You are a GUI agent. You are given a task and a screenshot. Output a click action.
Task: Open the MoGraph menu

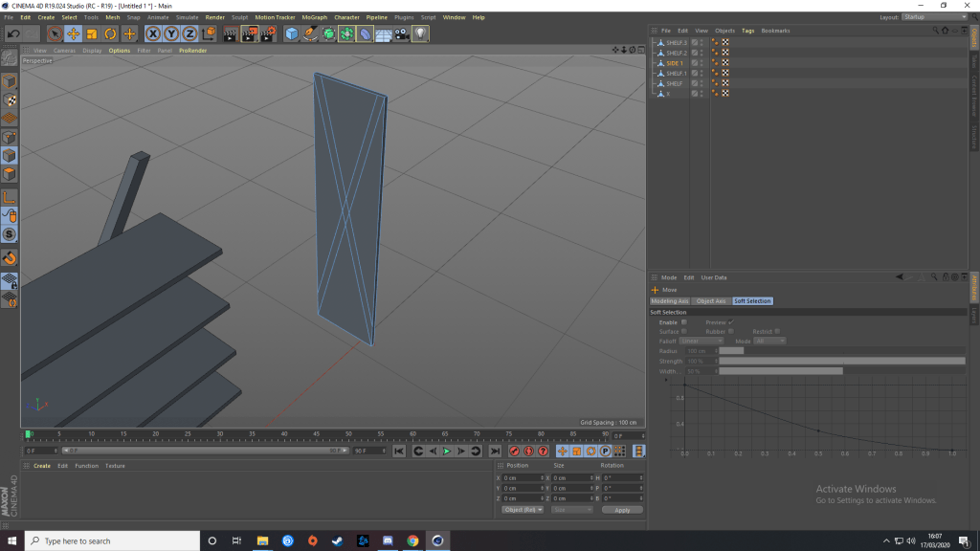(x=314, y=17)
